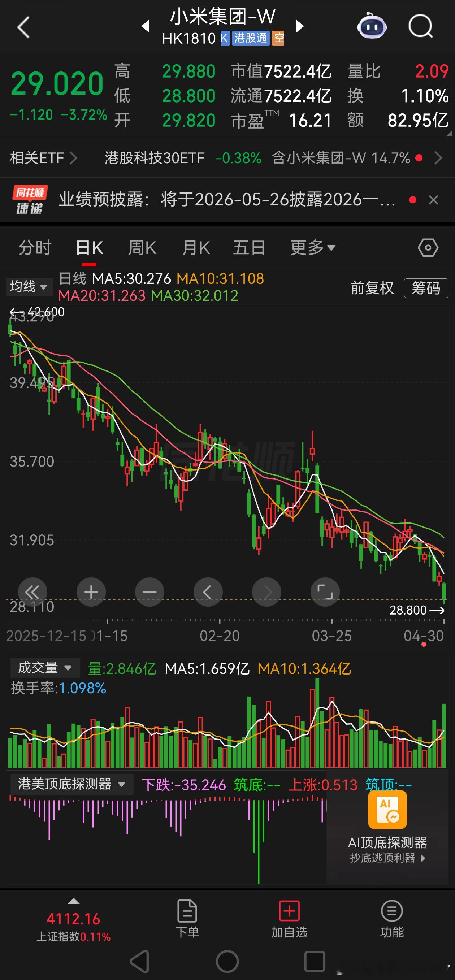The image size is (455, 980).
Task: Zoom out chart with minus button
Action: pos(149,591)
